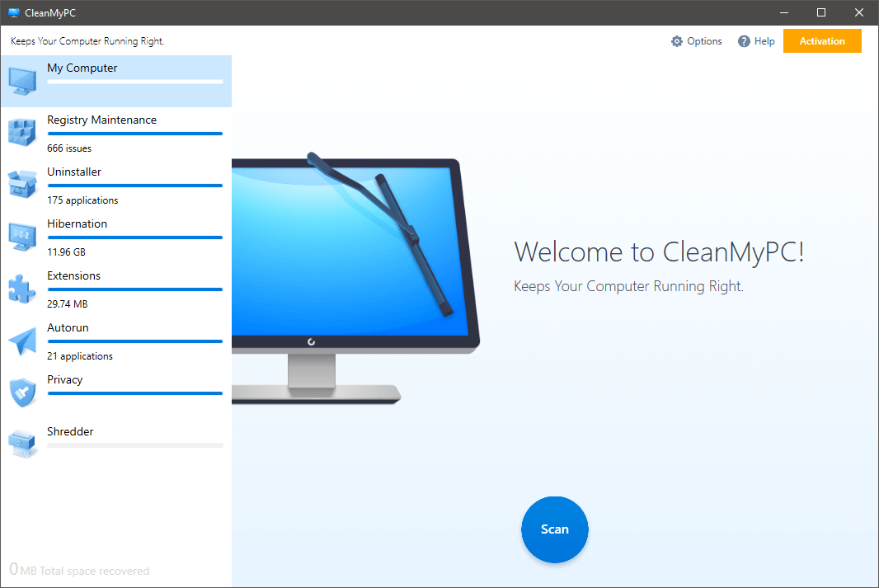Click the Shredder icon
The width and height of the screenshot is (879, 588).
coord(22,444)
